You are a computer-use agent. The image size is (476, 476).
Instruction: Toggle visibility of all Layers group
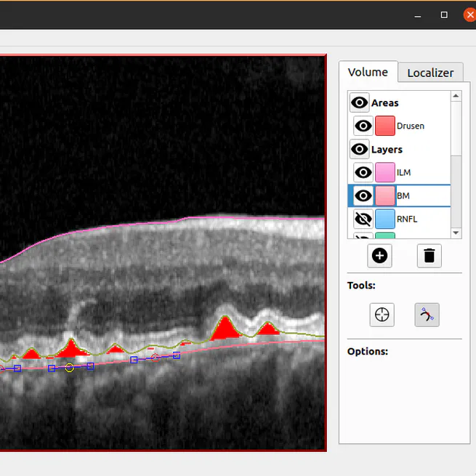click(x=359, y=149)
